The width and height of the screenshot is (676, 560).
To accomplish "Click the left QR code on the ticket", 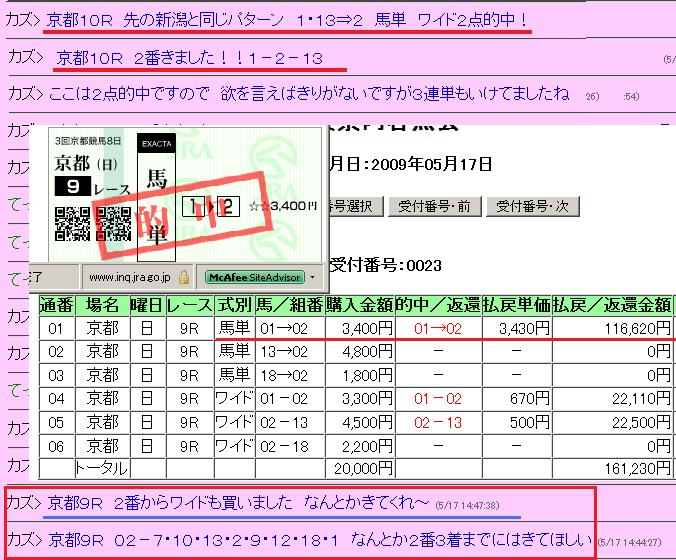I will (x=72, y=224).
